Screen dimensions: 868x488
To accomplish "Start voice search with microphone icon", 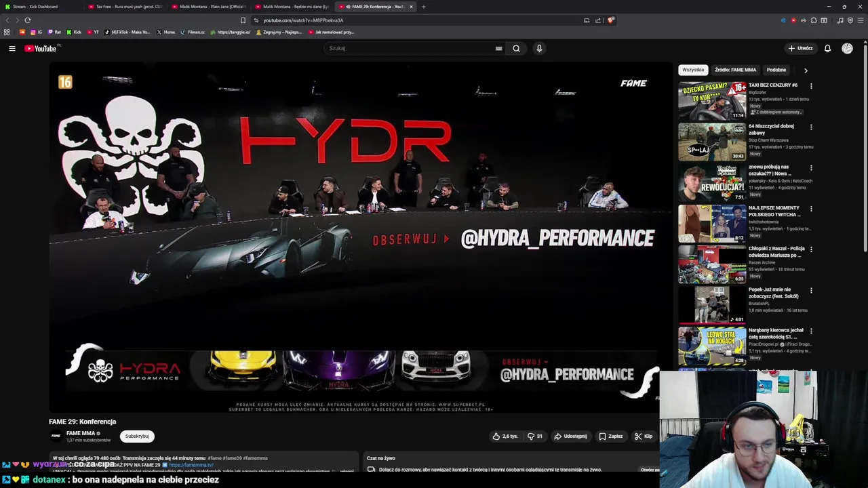I will 539,48.
